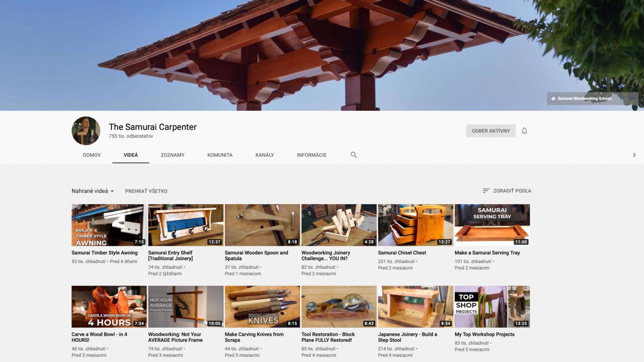Open Making Carving Knives thumbnail
This screenshot has width=644, height=362.
point(262,307)
